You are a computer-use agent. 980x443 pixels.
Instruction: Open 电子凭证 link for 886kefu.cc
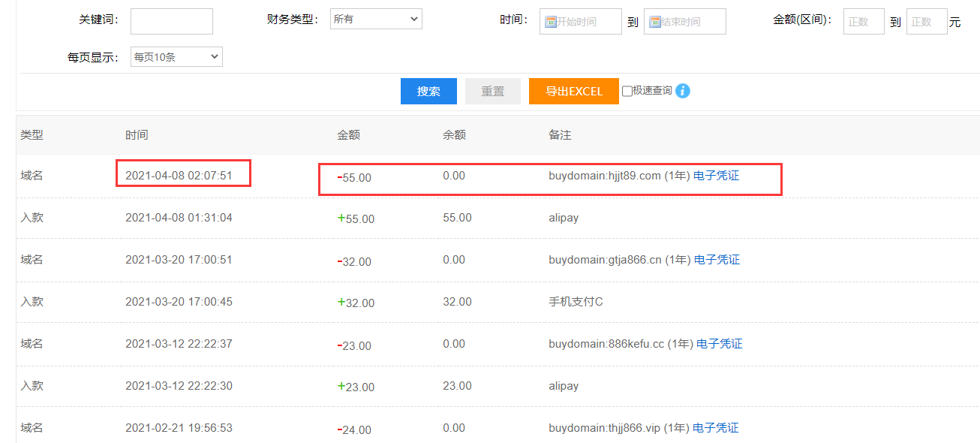719,344
